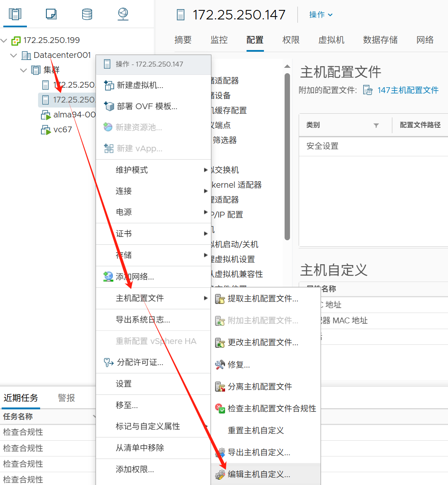The width and height of the screenshot is (448, 485).
Task: Switch to the 摘要 tab
Action: pos(183,40)
